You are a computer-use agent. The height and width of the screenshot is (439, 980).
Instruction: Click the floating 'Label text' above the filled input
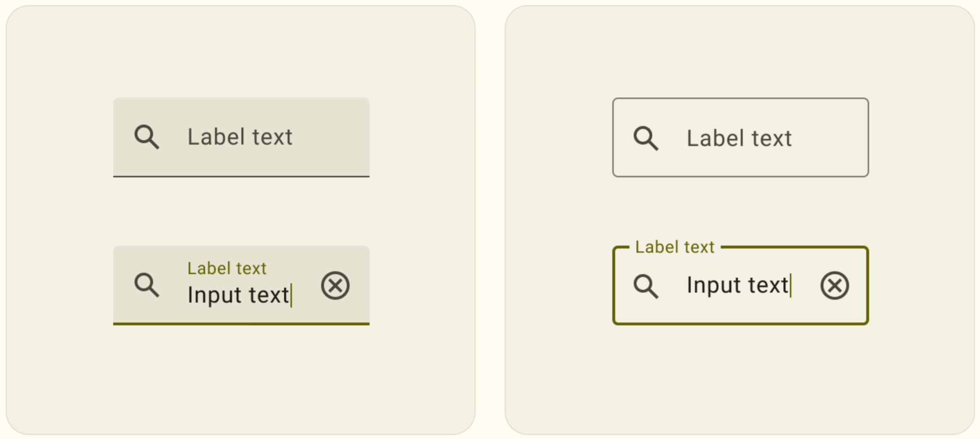tap(227, 268)
